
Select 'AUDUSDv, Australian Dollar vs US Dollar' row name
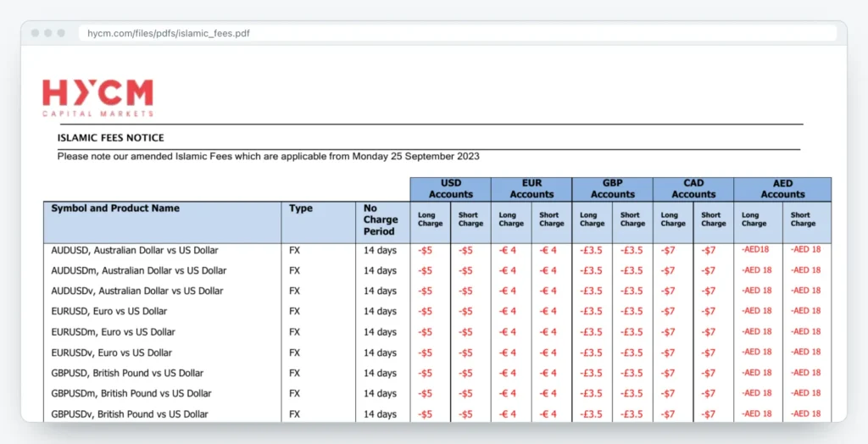click(x=136, y=291)
